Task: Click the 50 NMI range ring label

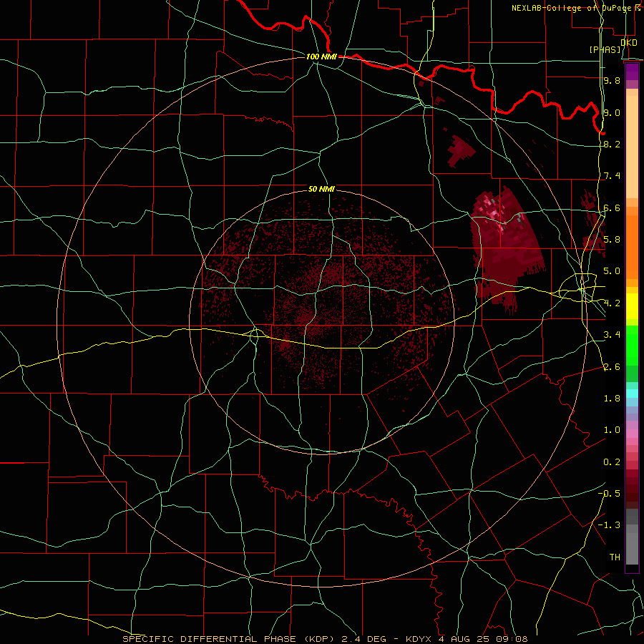Action: click(x=321, y=189)
